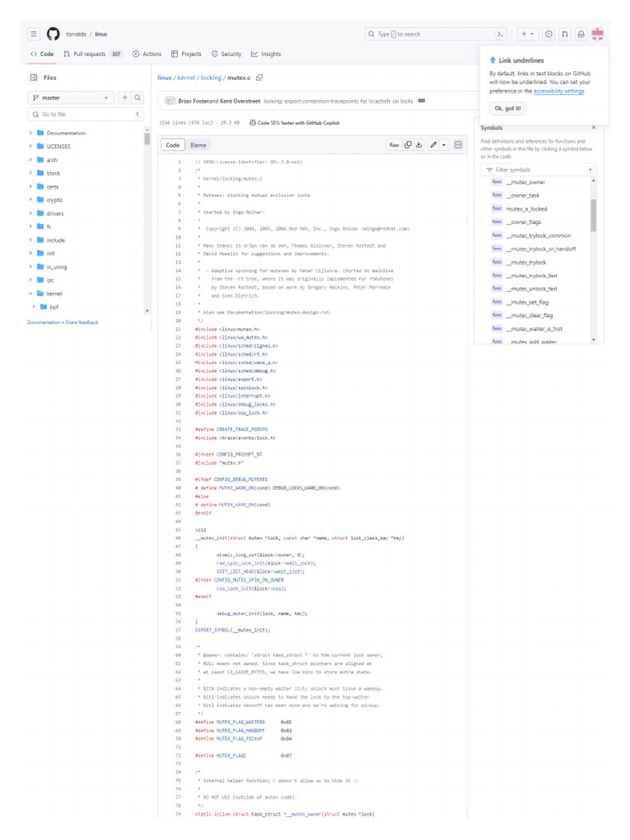Open the master branch dropdown
630x840 pixels.
pos(71,98)
